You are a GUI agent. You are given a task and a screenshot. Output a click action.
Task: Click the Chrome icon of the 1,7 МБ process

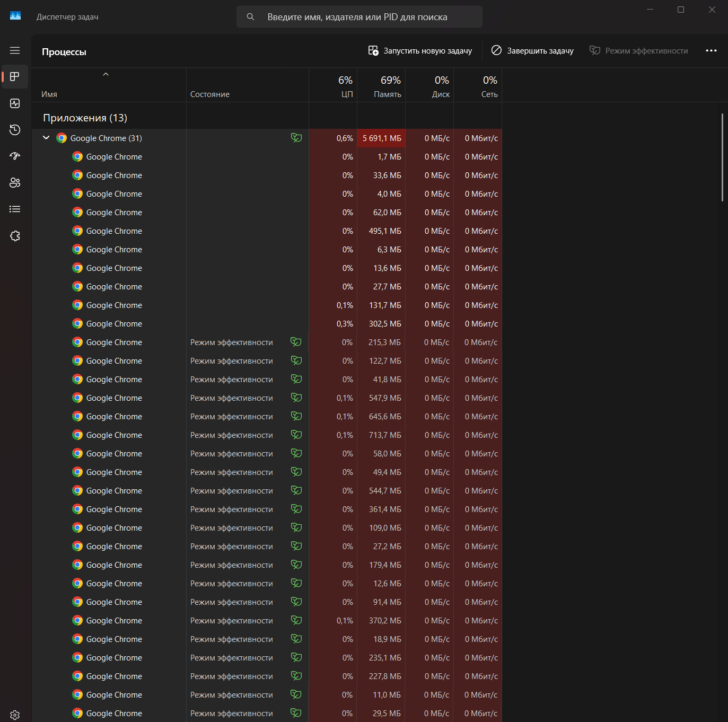pos(77,157)
